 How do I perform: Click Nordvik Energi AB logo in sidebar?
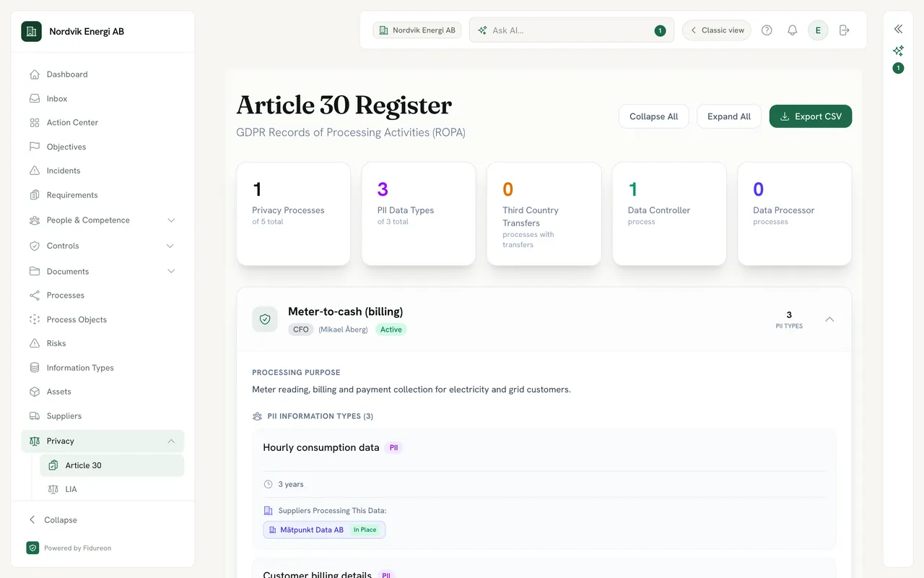[x=31, y=32]
